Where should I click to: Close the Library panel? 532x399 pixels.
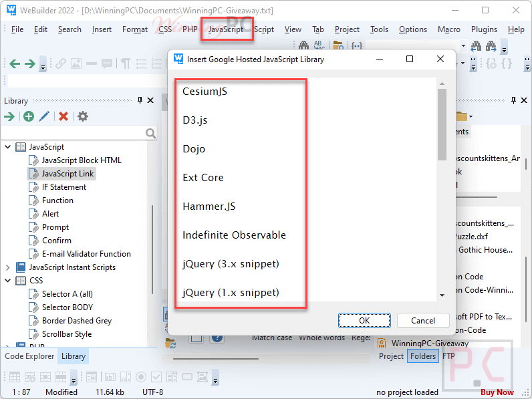tap(150, 100)
